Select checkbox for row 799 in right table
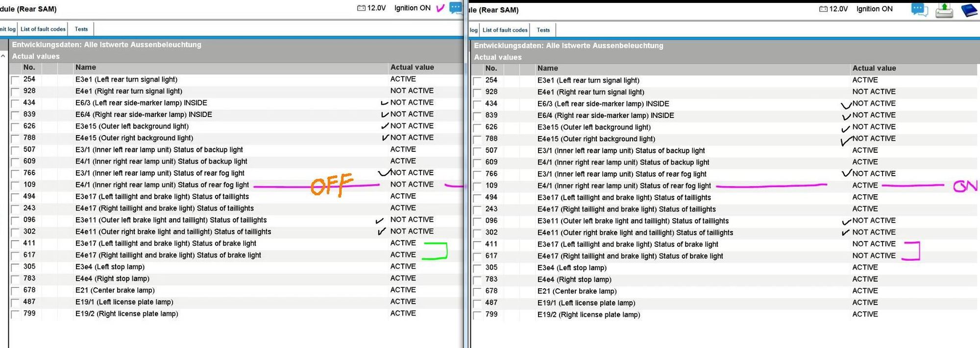This screenshot has width=980, height=348. pos(477,316)
